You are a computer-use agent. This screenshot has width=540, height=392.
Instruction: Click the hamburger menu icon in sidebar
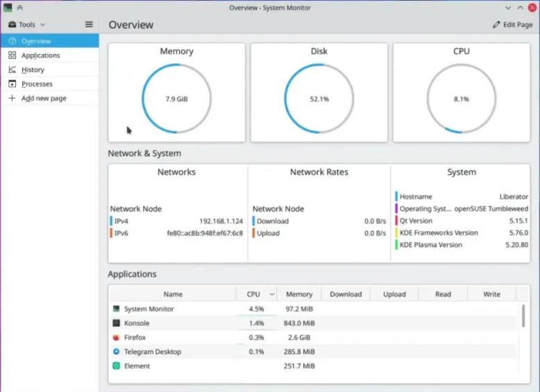click(89, 24)
